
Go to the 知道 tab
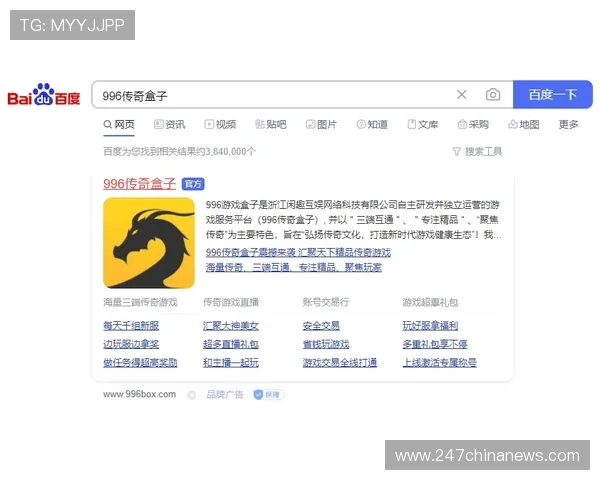[372, 124]
